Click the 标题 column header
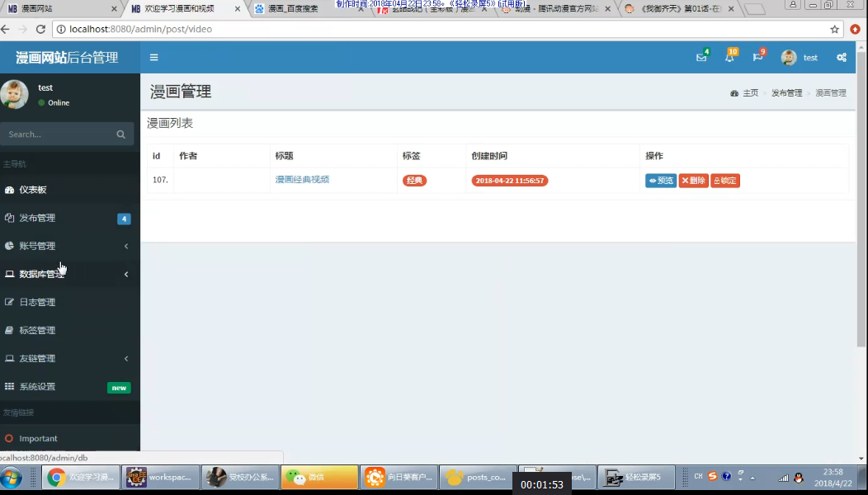 [284, 156]
